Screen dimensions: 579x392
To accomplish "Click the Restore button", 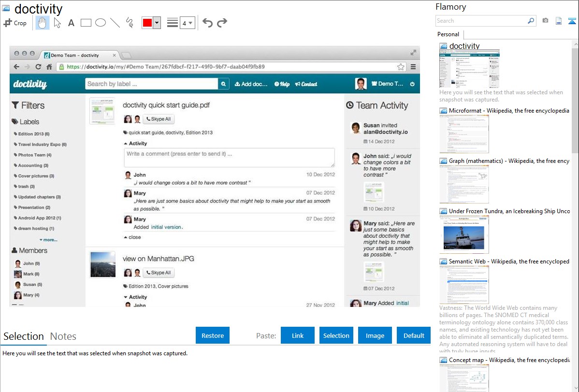I will click(213, 335).
